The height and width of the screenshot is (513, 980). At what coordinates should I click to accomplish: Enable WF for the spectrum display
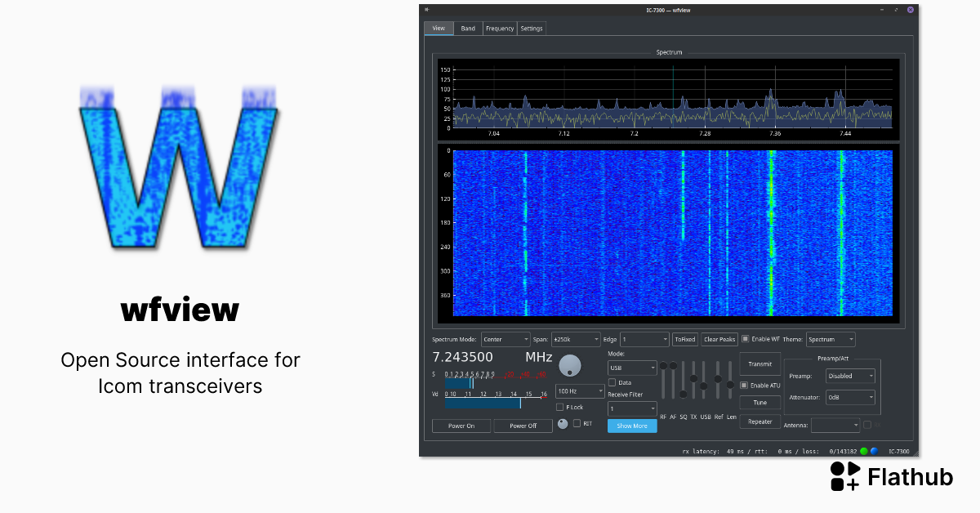click(x=745, y=339)
